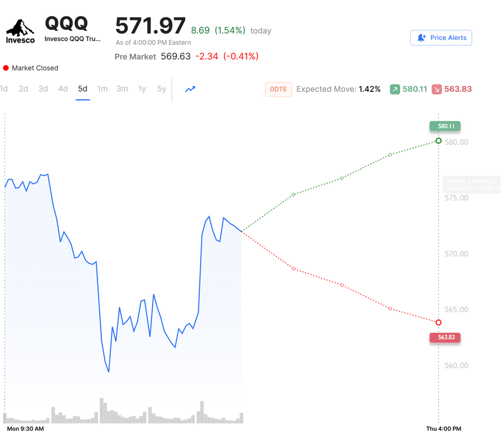Click the Price Alerts bell icon

pyautogui.click(x=421, y=38)
